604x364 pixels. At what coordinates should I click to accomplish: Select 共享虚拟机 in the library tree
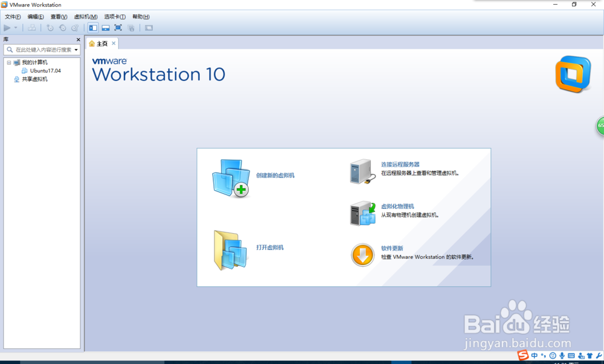34,79
